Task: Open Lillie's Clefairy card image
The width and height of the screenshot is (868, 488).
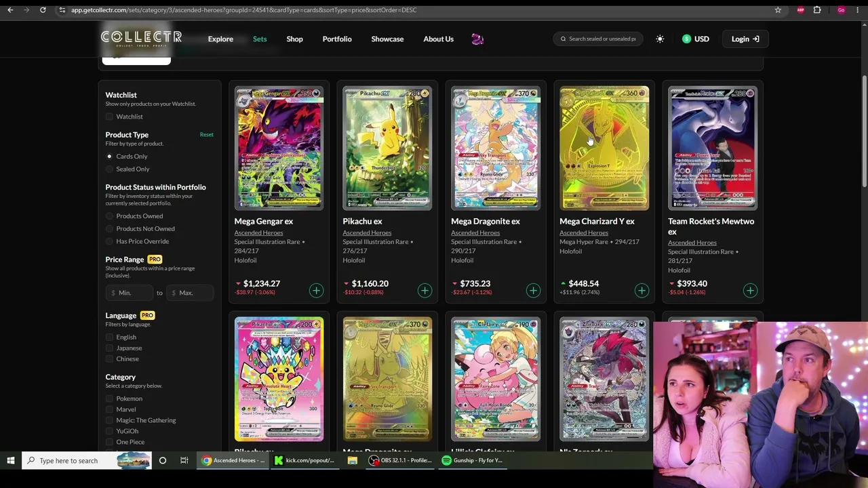Action: coord(496,379)
